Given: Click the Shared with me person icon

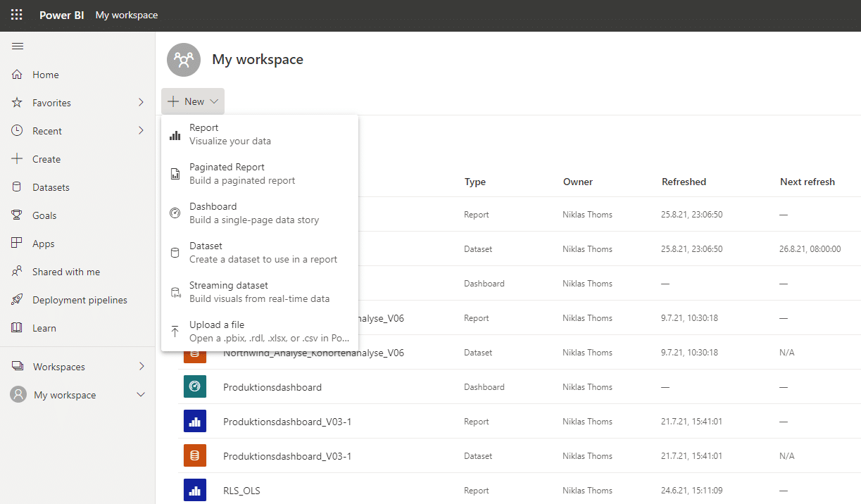Looking at the screenshot, I should pyautogui.click(x=18, y=272).
